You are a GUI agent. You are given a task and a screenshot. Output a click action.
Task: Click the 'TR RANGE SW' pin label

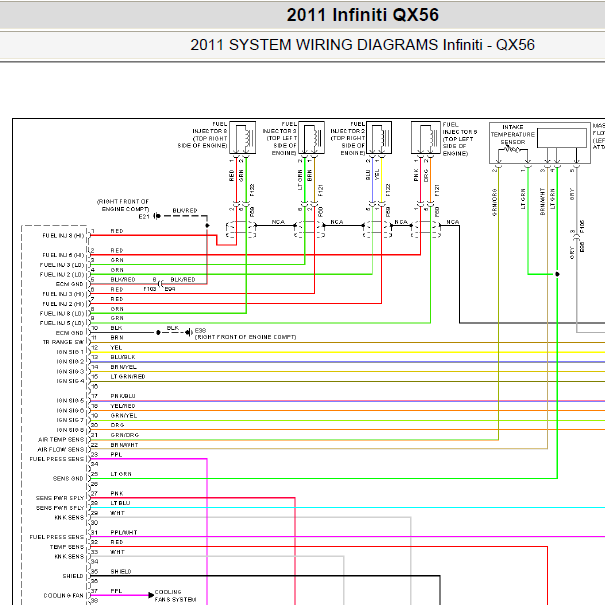click(63, 342)
